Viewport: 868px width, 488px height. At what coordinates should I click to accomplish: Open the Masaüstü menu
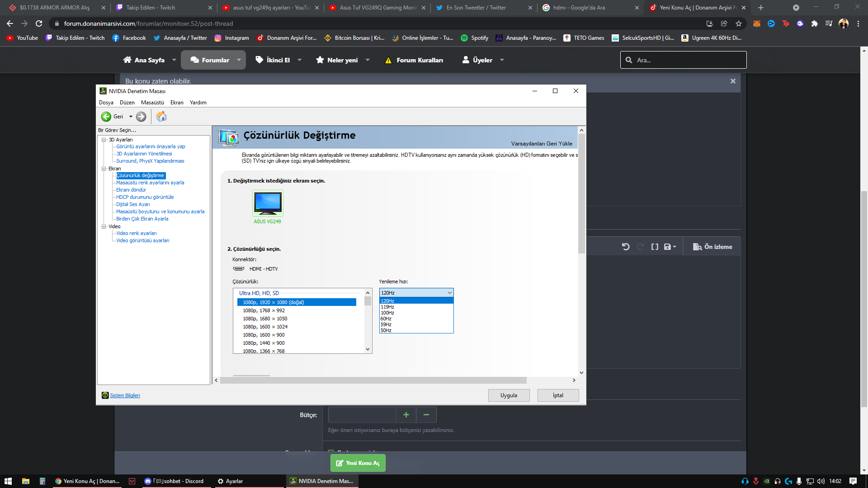pyautogui.click(x=152, y=103)
